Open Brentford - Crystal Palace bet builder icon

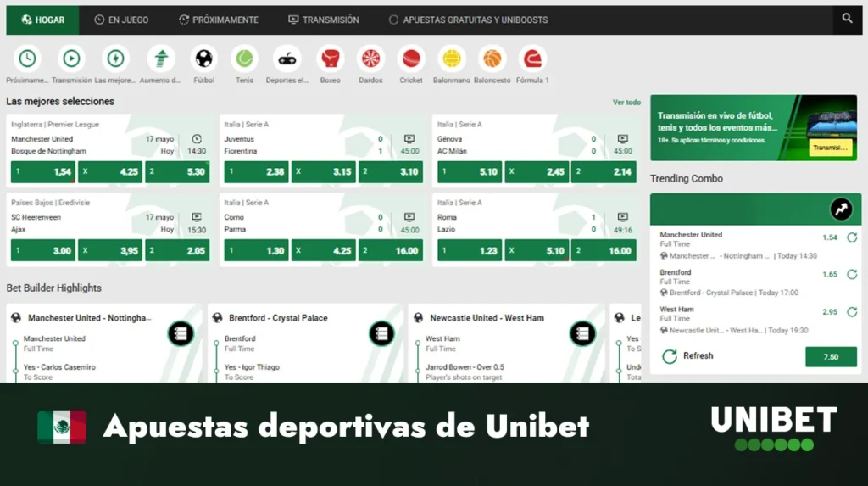tap(381, 333)
